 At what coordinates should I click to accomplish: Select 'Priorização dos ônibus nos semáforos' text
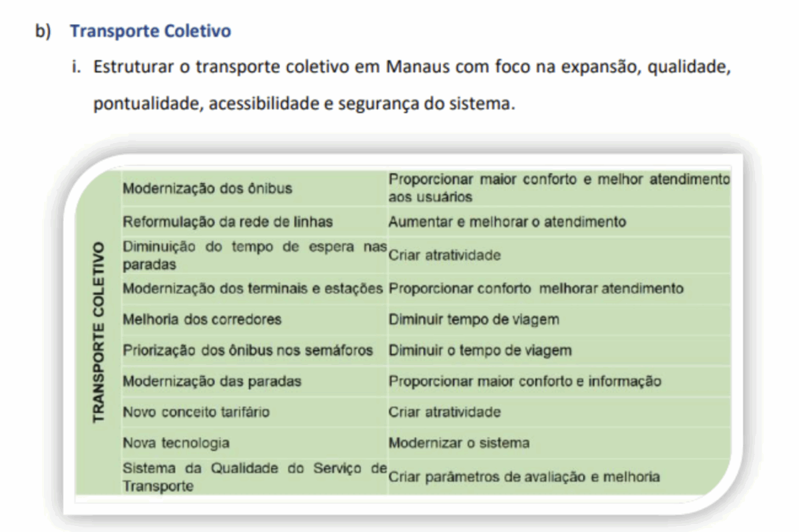pyautogui.click(x=248, y=350)
